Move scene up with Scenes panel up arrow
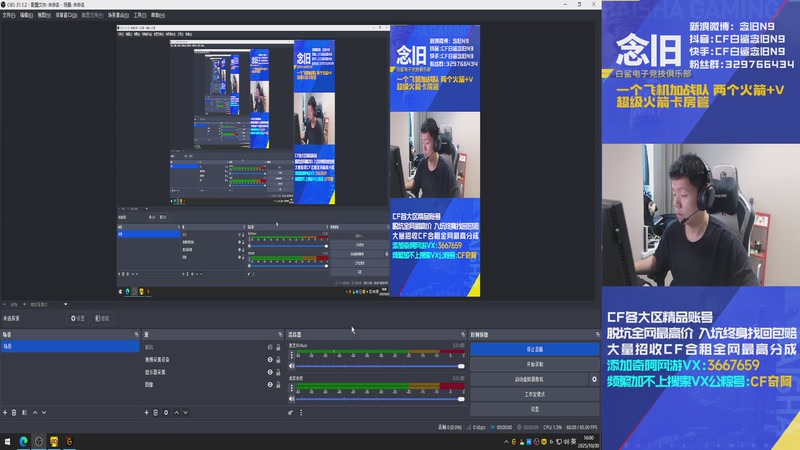This screenshot has height=450, width=800. click(x=35, y=412)
